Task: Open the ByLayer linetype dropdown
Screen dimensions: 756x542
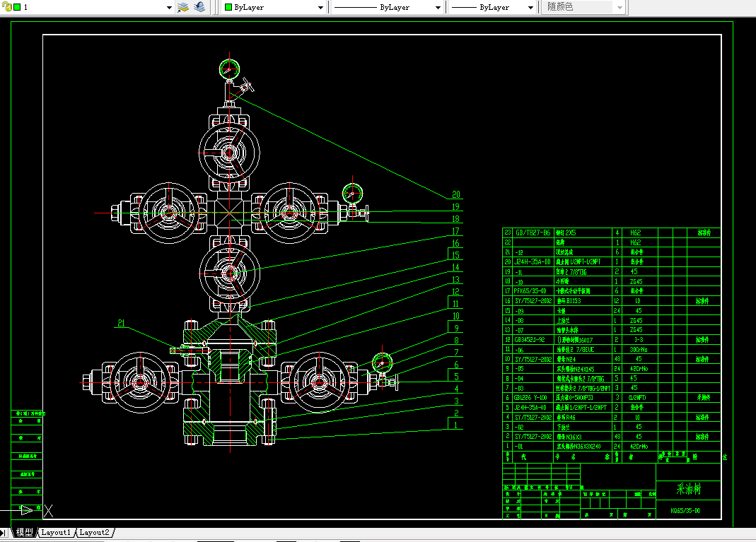Action: pos(438,7)
